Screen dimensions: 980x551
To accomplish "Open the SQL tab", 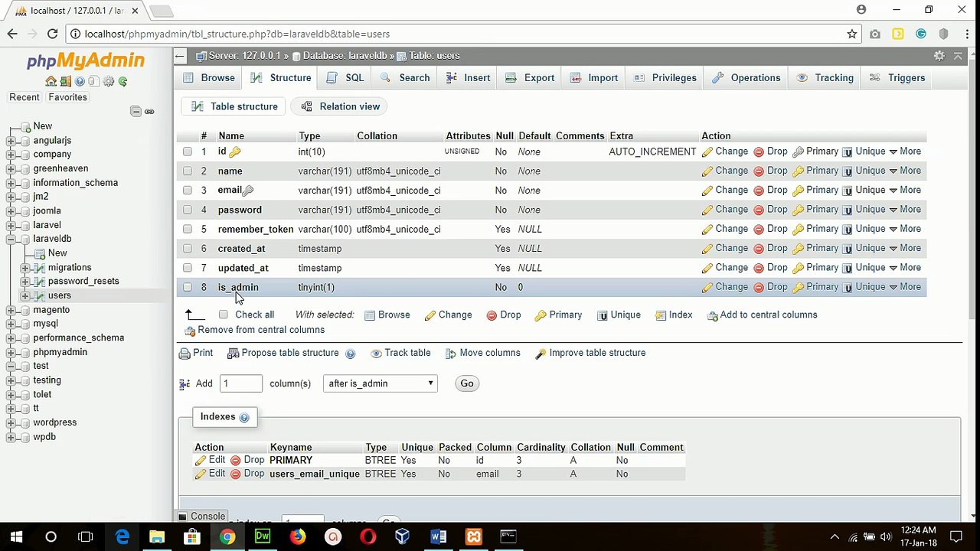I will (345, 78).
